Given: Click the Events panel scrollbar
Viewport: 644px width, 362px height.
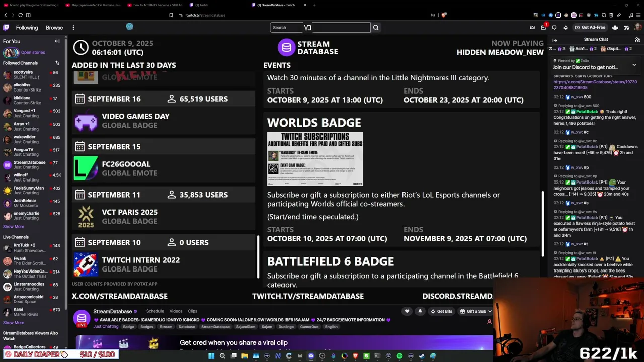Looking at the screenshot, I should [542, 224].
